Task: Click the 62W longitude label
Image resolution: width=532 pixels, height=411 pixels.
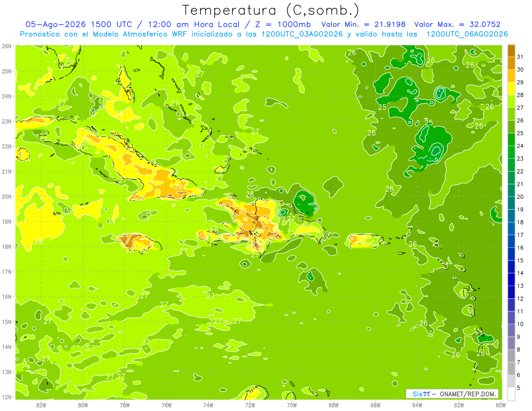Action: 459,405
